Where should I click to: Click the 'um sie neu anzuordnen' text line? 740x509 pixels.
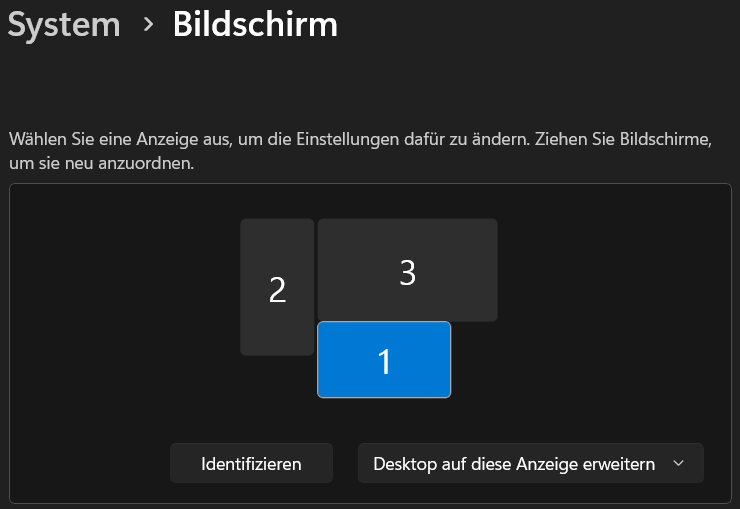coord(100,162)
